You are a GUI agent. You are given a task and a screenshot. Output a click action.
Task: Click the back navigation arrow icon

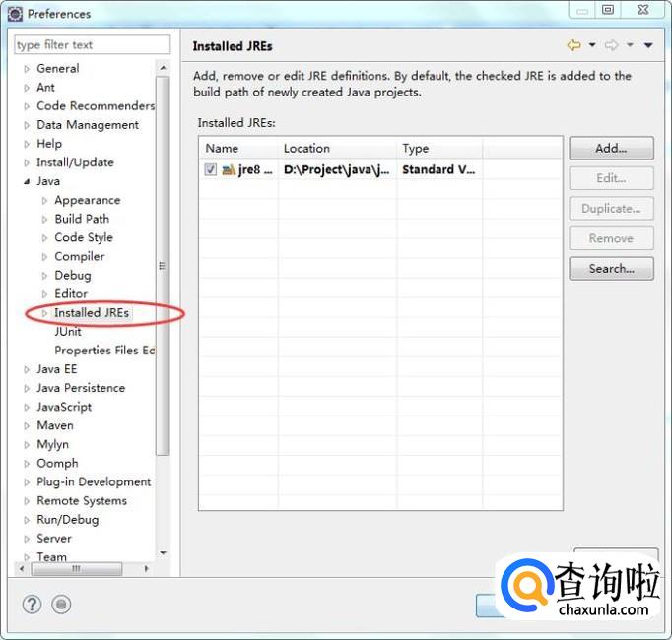pos(573,45)
